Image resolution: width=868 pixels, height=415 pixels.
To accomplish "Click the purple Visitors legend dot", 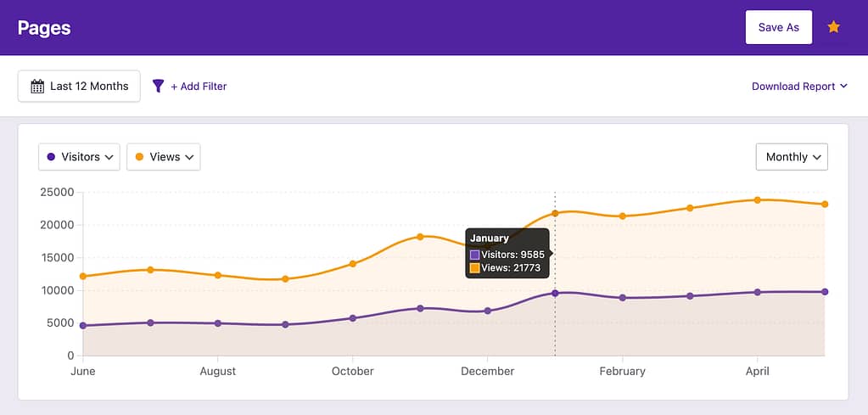I will (x=51, y=157).
